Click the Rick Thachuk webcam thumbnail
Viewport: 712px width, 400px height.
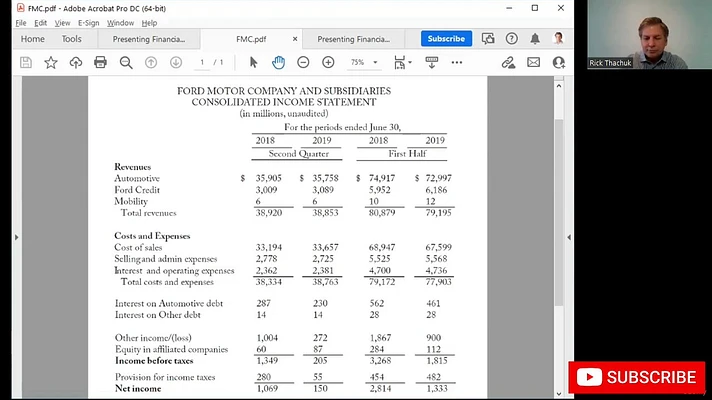(649, 35)
